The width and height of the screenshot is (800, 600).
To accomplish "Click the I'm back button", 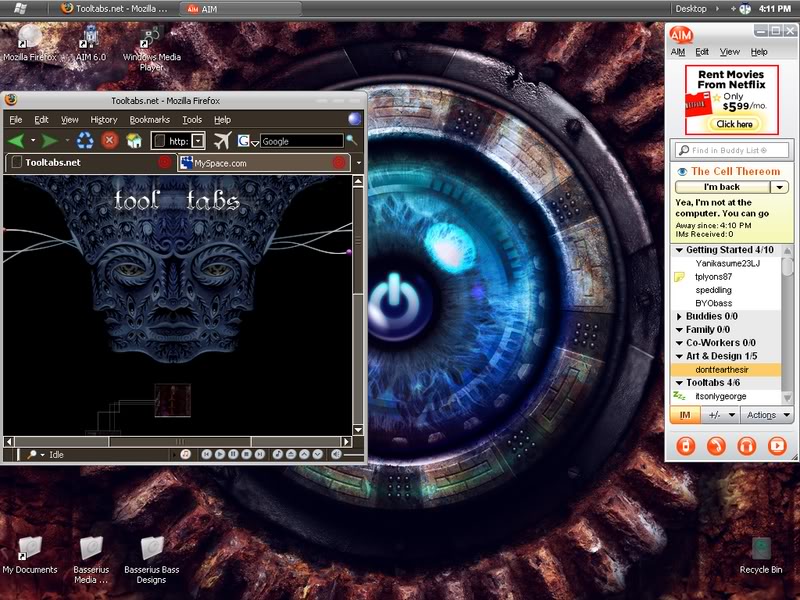I will [x=722, y=187].
